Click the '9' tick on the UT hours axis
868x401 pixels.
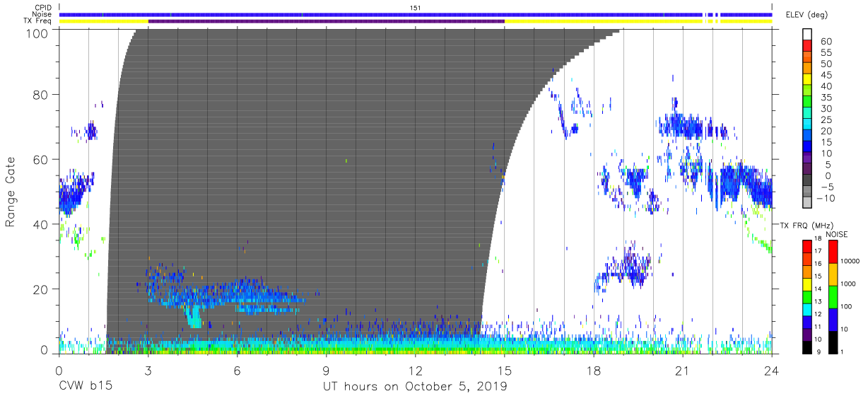(x=327, y=370)
